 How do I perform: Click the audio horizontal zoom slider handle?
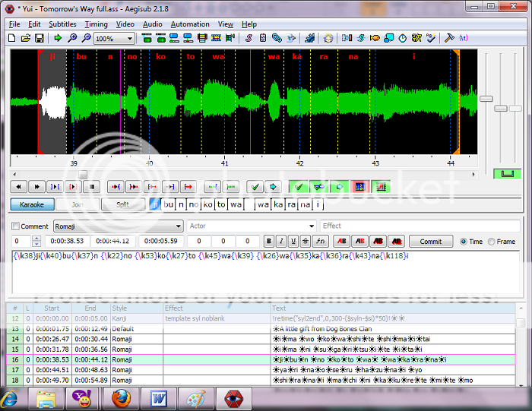coord(486,100)
